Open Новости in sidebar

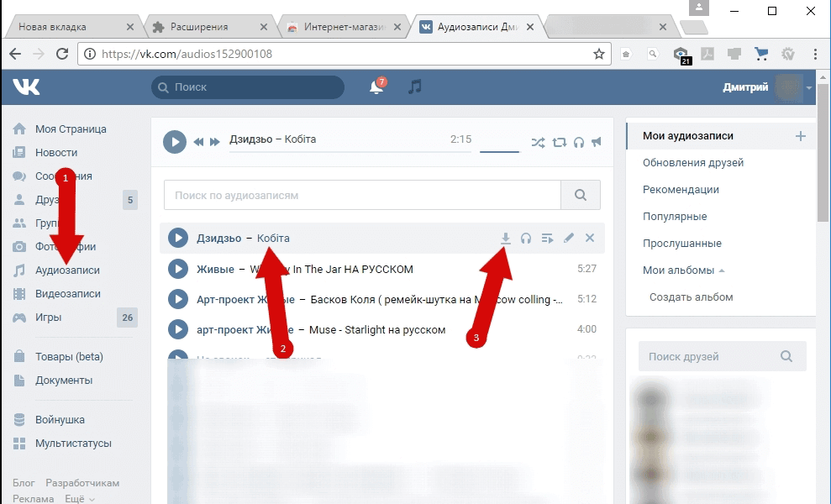pyautogui.click(x=56, y=153)
